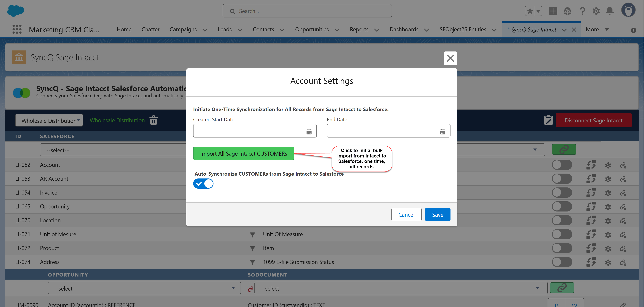
Task: Enable the AR Account row toggle
Action: coord(562,179)
